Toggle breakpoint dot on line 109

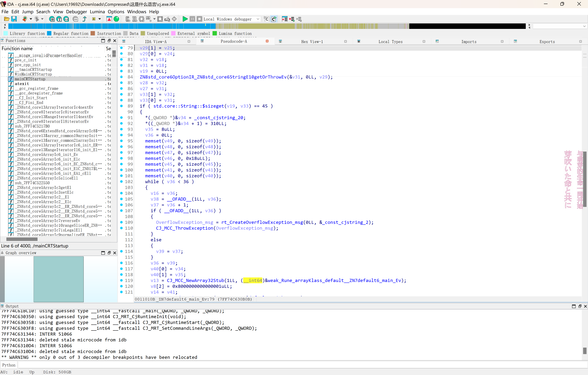pos(121,222)
